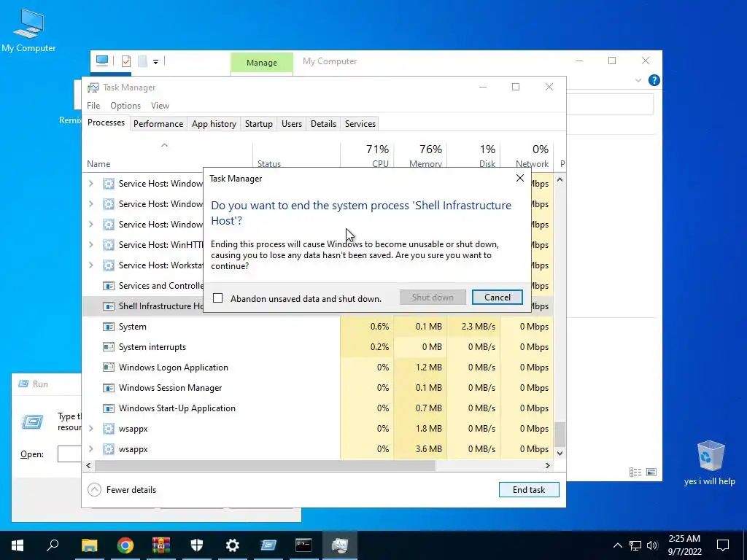Screen dimensions: 747x560
Task: Click the Windows Start-Up Application icon
Action: pyautogui.click(x=109, y=408)
